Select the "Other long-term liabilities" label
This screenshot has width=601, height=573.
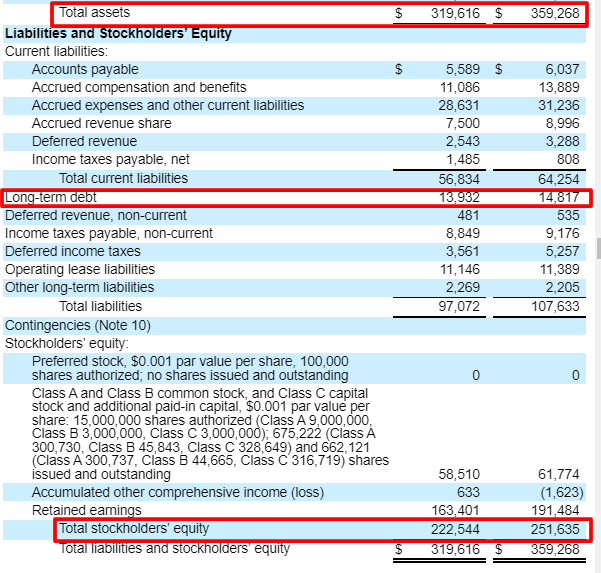80,287
